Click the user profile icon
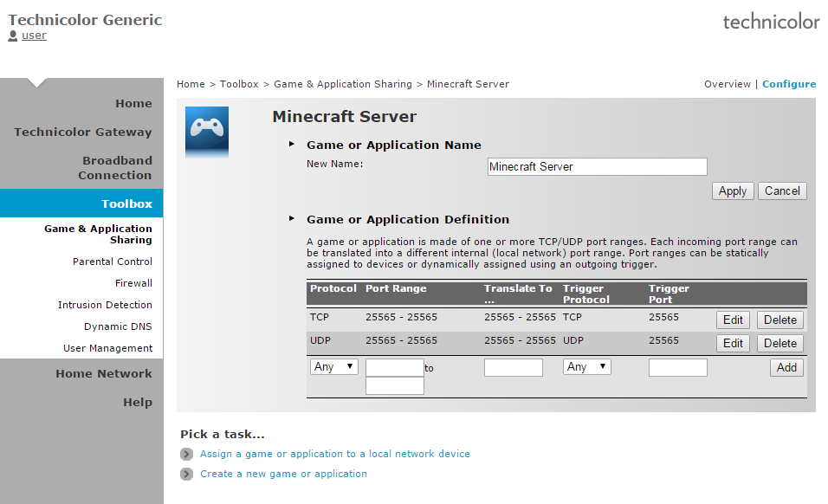Viewport: 828px width, 504px height. click(13, 36)
